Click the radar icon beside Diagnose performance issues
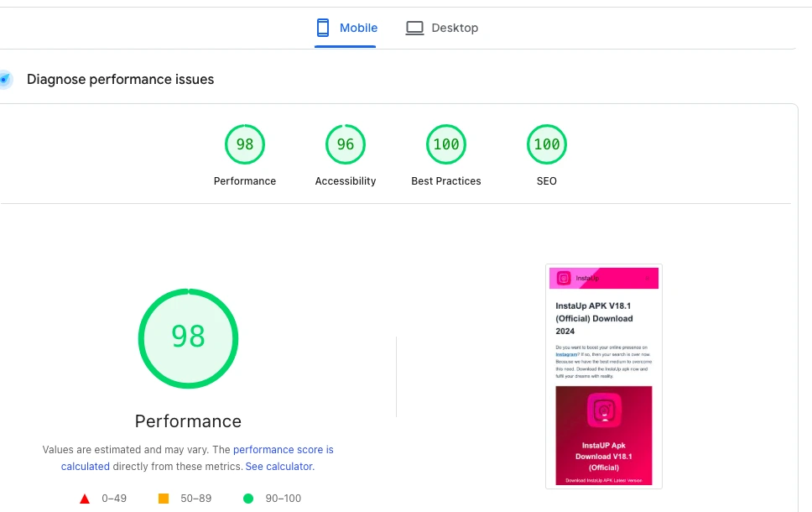The height and width of the screenshot is (512, 812). click(5, 80)
